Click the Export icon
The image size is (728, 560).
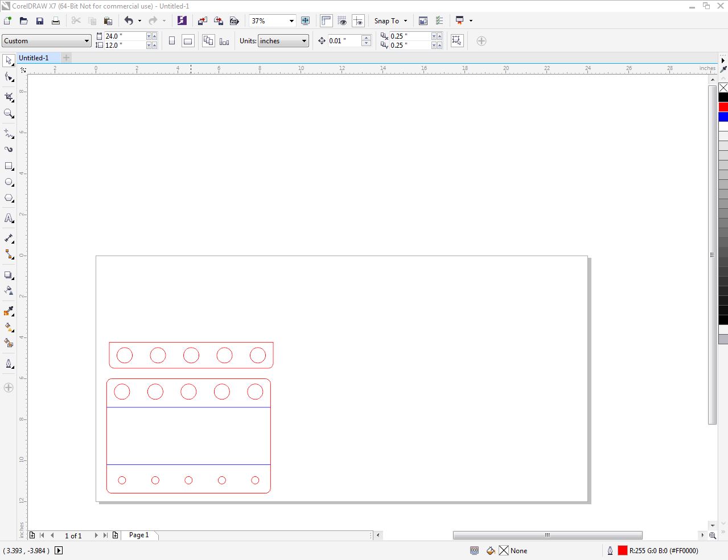tap(219, 21)
